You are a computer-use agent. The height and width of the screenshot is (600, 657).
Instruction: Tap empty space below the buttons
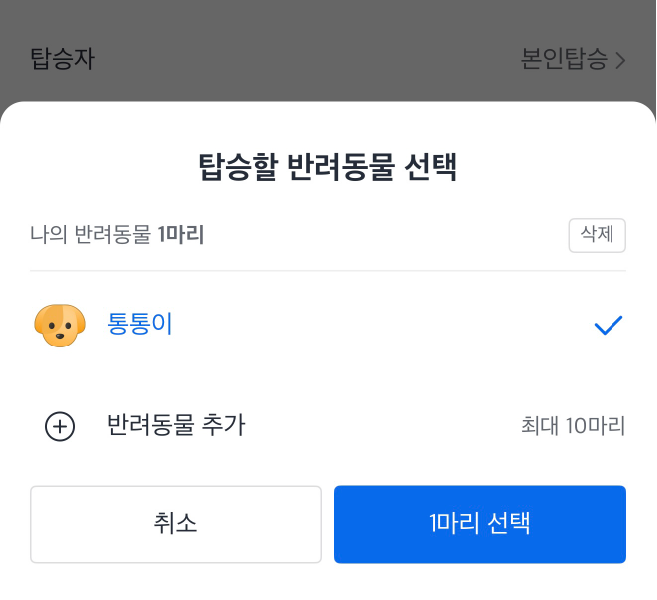pyautogui.click(x=328, y=582)
